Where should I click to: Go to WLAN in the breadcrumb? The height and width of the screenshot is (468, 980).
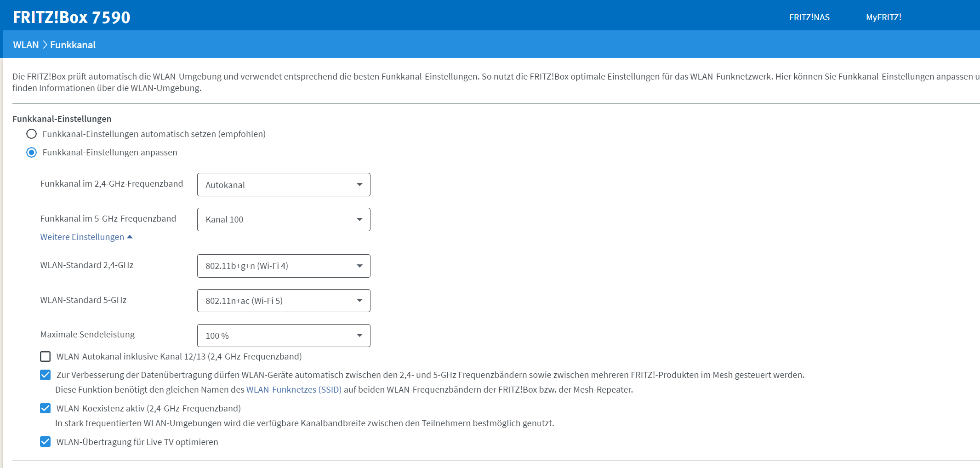pos(26,45)
